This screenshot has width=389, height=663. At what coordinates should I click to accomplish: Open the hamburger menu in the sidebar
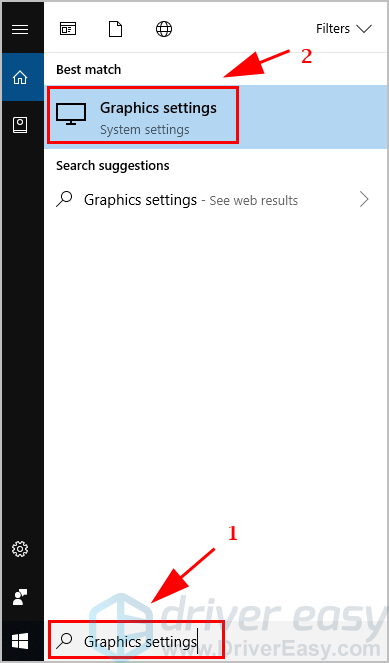coord(20,29)
